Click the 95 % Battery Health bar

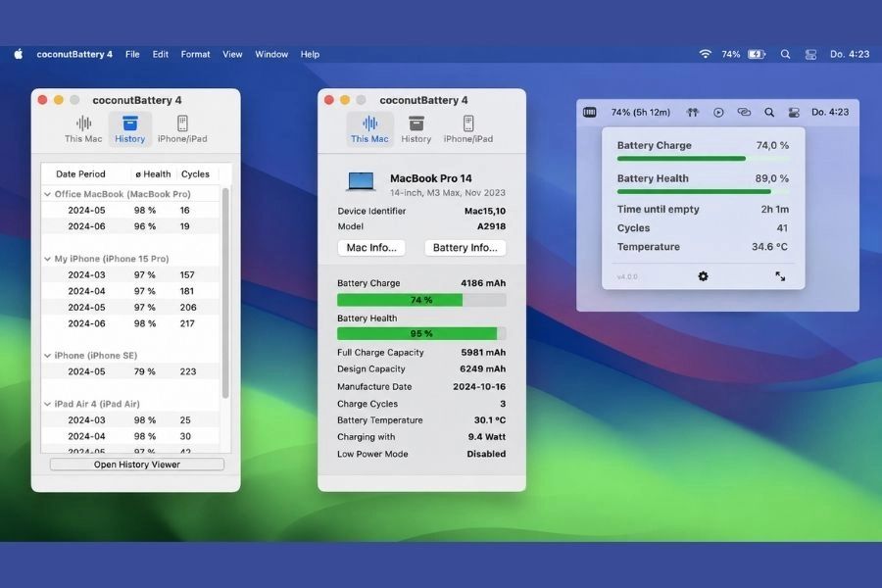(421, 333)
